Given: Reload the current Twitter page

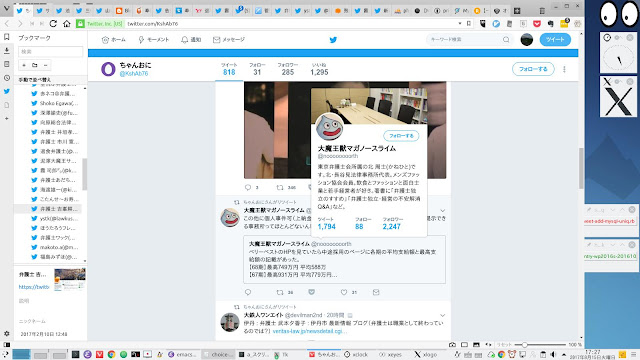Looking at the screenshot, I should [x=53, y=24].
